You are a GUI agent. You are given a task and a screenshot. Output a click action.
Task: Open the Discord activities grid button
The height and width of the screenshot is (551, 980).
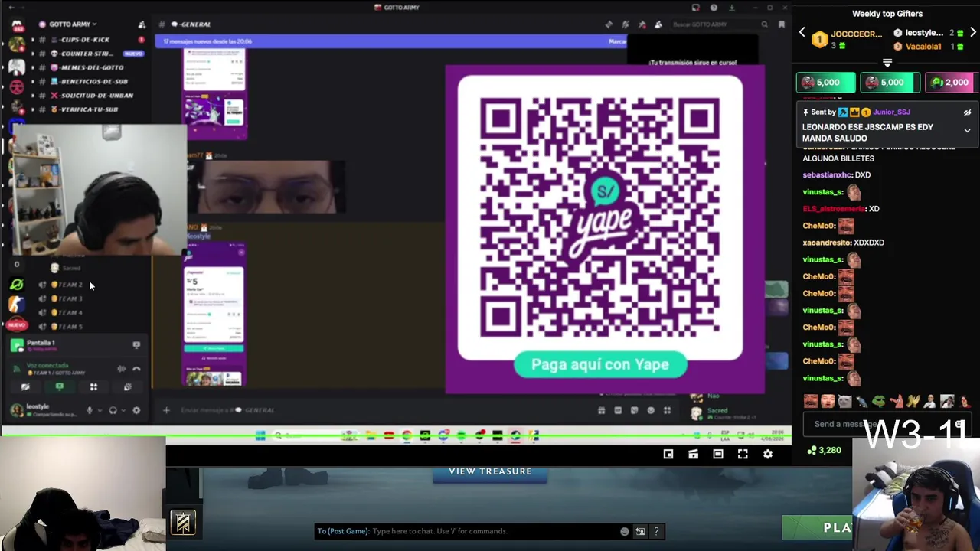point(93,387)
